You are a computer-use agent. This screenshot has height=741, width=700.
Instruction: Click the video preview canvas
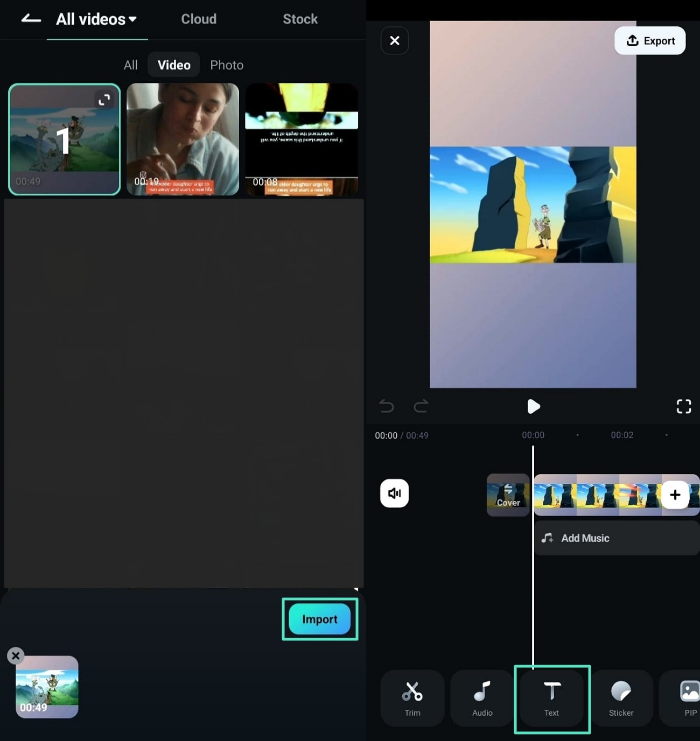pos(533,204)
